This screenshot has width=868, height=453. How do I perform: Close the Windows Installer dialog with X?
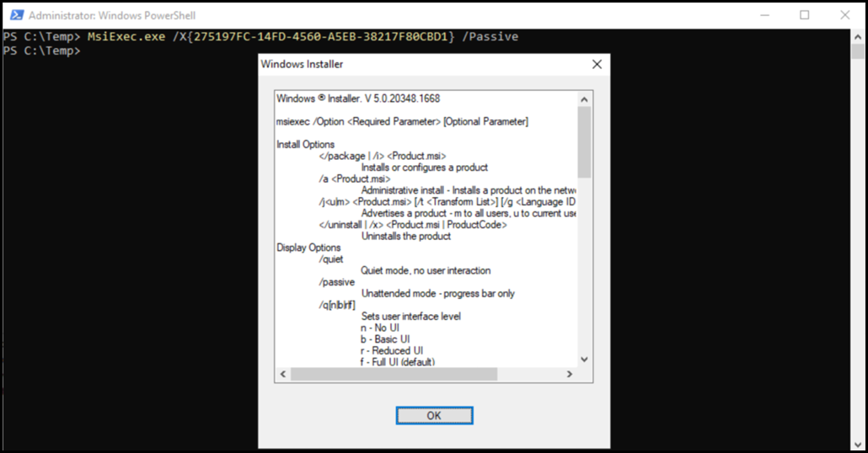pos(597,64)
